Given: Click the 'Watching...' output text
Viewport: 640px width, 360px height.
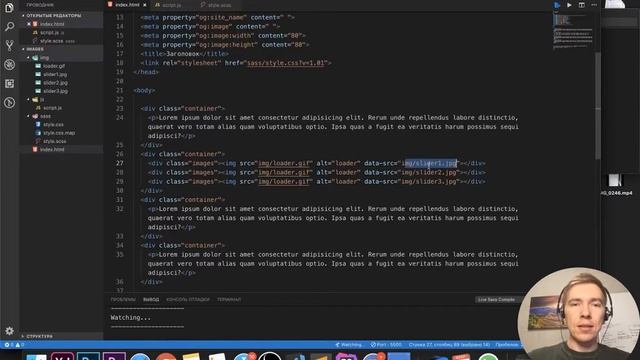Looking at the screenshot, I should 131,317.
